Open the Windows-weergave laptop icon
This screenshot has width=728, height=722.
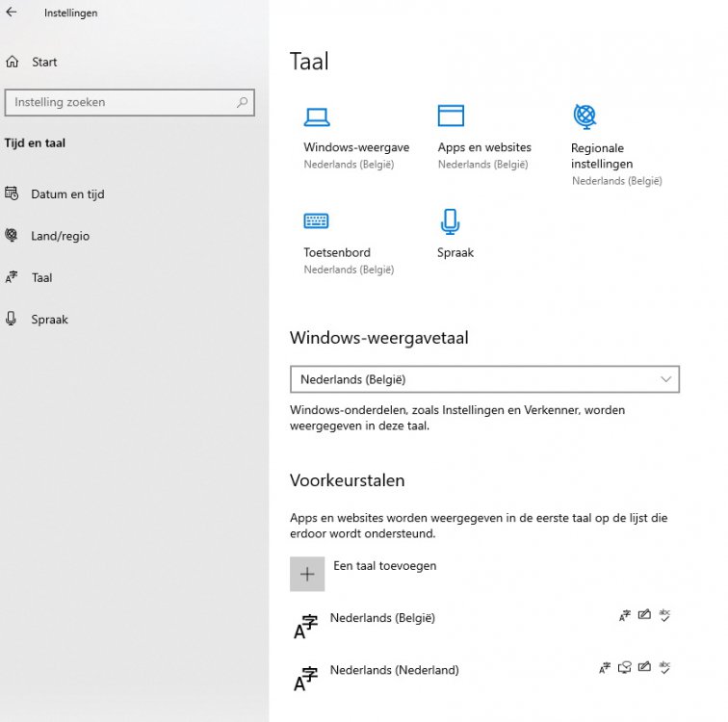click(317, 116)
